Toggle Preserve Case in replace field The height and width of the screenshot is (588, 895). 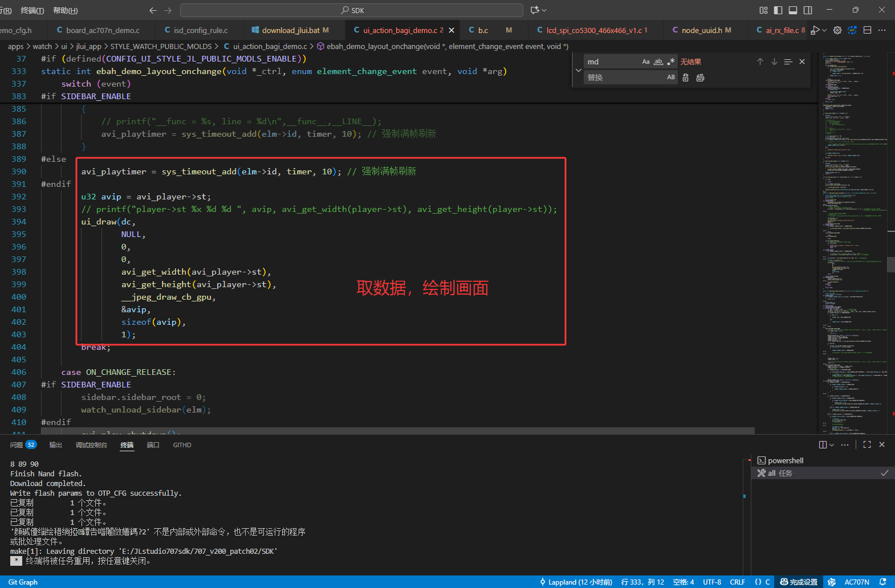pyautogui.click(x=671, y=77)
